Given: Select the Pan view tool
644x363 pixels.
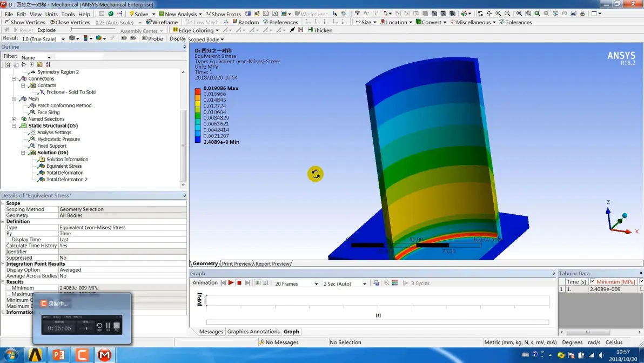Looking at the screenshot, I should point(489,14).
